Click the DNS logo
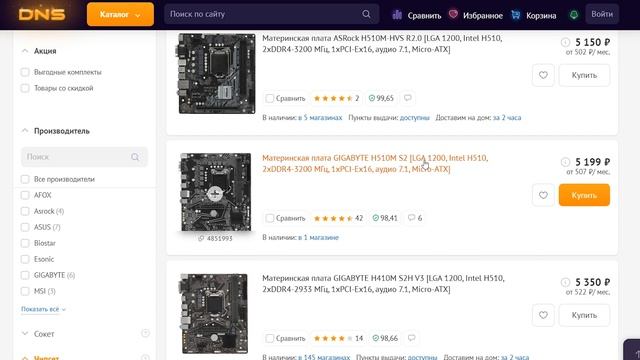Viewport: 640px width, 360px height. tap(42, 15)
